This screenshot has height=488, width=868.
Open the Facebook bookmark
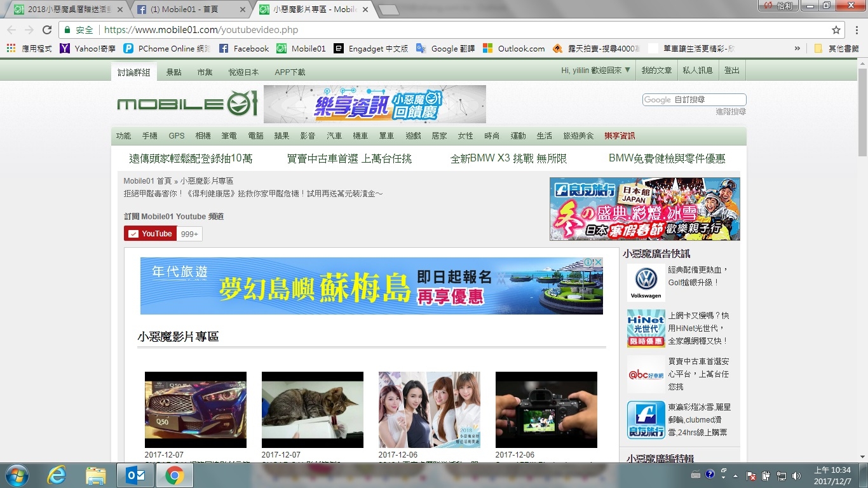[x=244, y=48]
